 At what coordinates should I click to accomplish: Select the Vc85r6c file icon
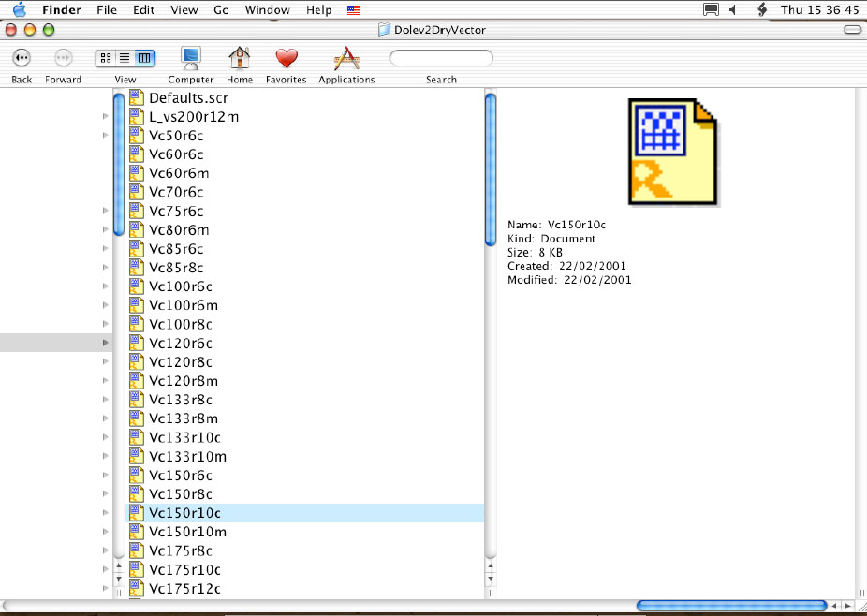pyautogui.click(x=137, y=248)
